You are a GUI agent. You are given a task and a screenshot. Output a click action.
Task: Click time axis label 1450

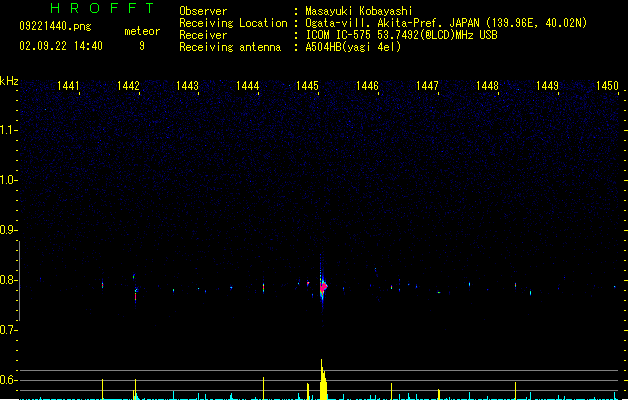click(x=607, y=86)
